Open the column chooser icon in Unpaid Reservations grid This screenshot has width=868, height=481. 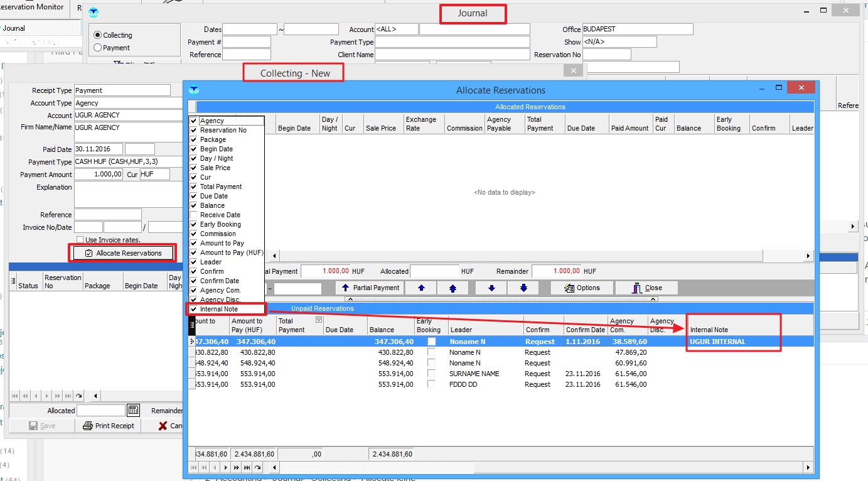point(193,325)
